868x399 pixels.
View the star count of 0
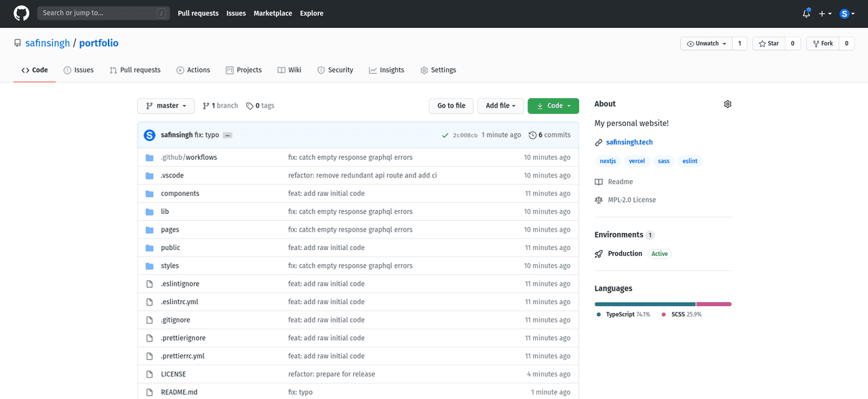[793, 43]
